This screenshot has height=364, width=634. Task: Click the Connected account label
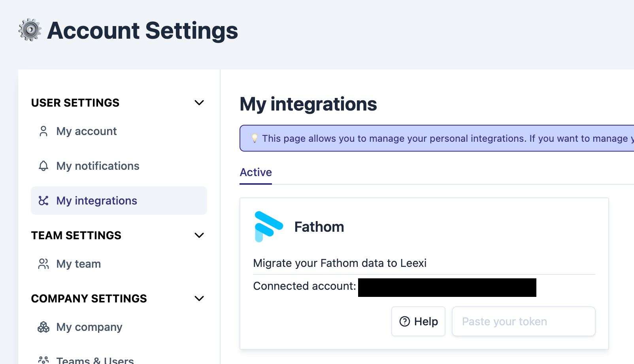tap(304, 286)
